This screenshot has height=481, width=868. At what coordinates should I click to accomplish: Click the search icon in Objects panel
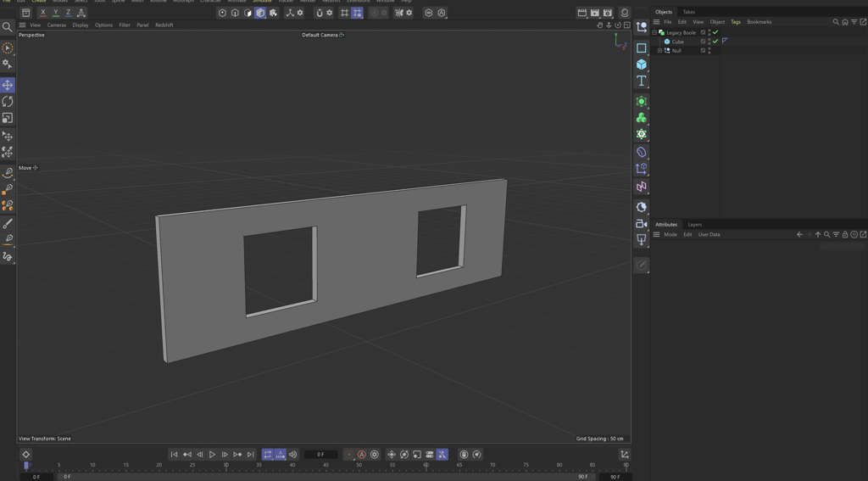836,22
